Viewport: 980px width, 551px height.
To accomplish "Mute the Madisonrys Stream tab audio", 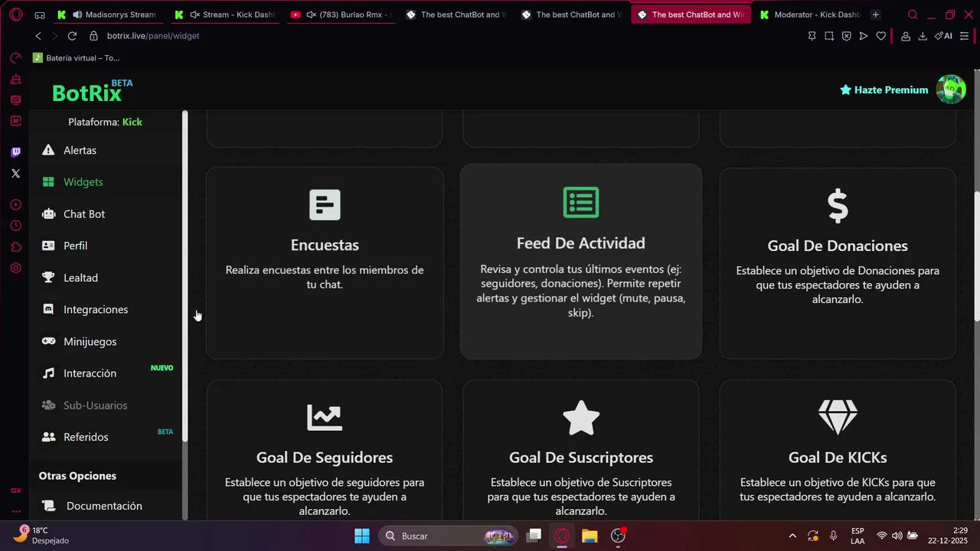I will point(77,15).
